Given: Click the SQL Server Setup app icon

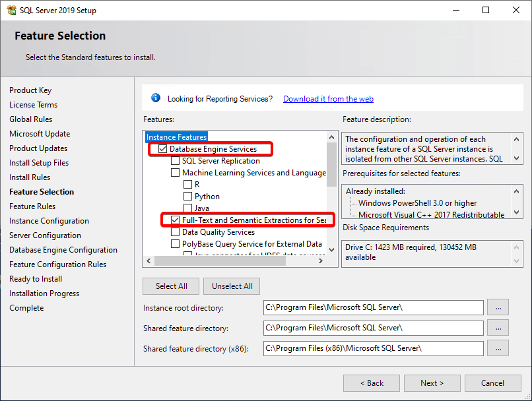Looking at the screenshot, I should coord(11,10).
